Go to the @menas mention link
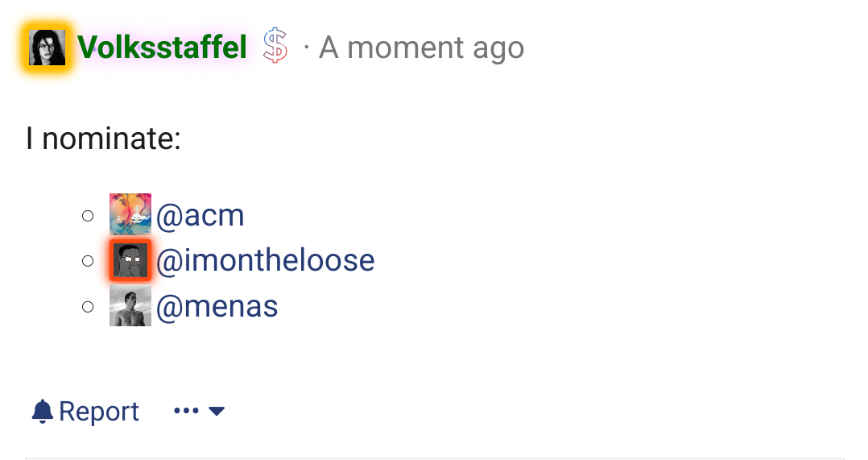 tap(217, 307)
